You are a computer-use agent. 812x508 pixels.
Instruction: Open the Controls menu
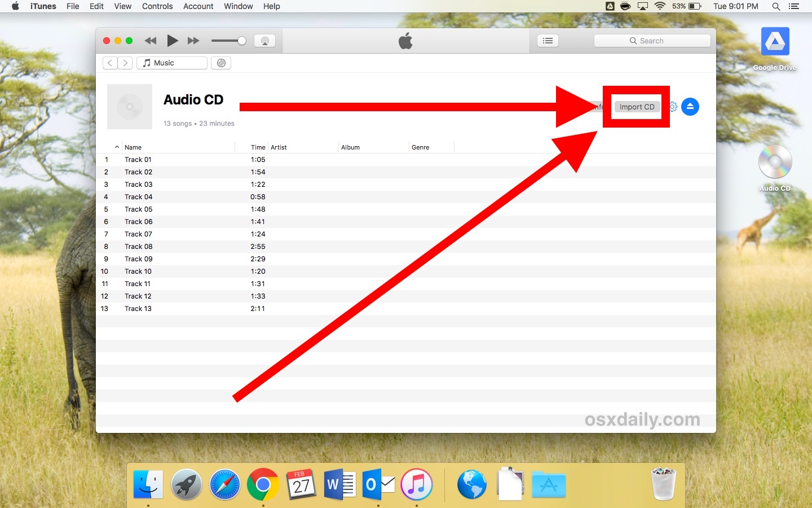click(157, 6)
